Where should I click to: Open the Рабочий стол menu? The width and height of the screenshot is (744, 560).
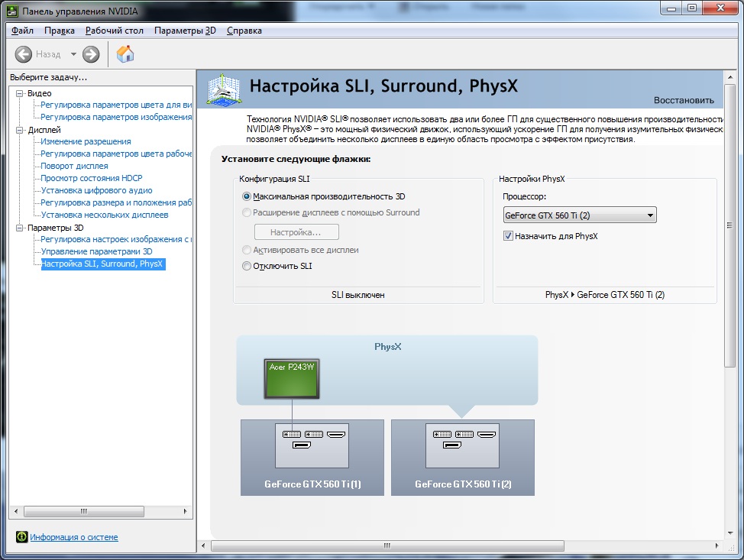[x=115, y=31]
